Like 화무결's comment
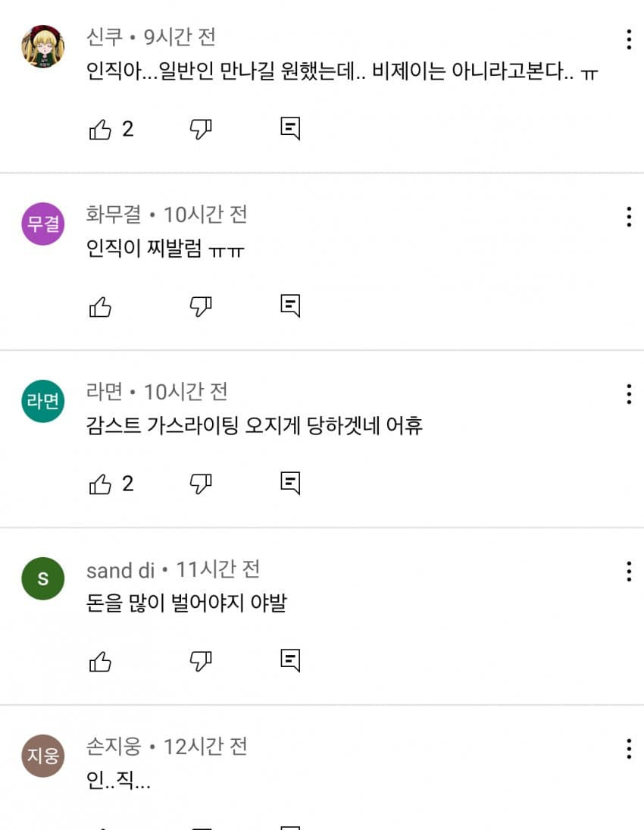The height and width of the screenshot is (830, 644). click(100, 306)
